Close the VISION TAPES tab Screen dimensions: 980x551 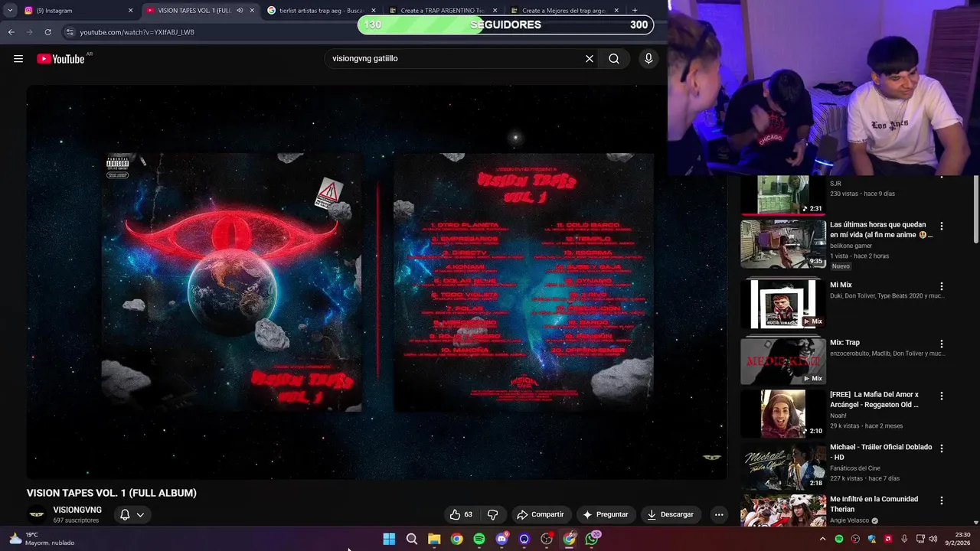point(252,11)
